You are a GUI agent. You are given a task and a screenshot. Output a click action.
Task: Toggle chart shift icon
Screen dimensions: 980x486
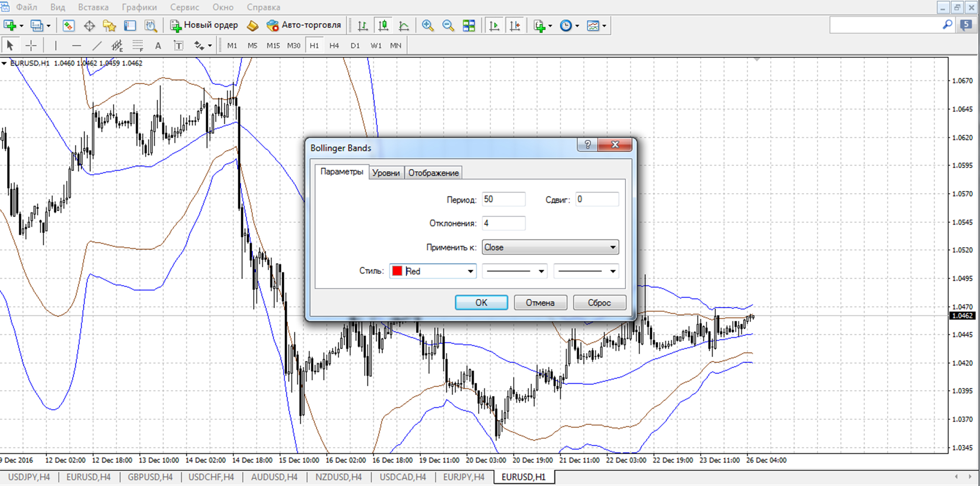515,26
